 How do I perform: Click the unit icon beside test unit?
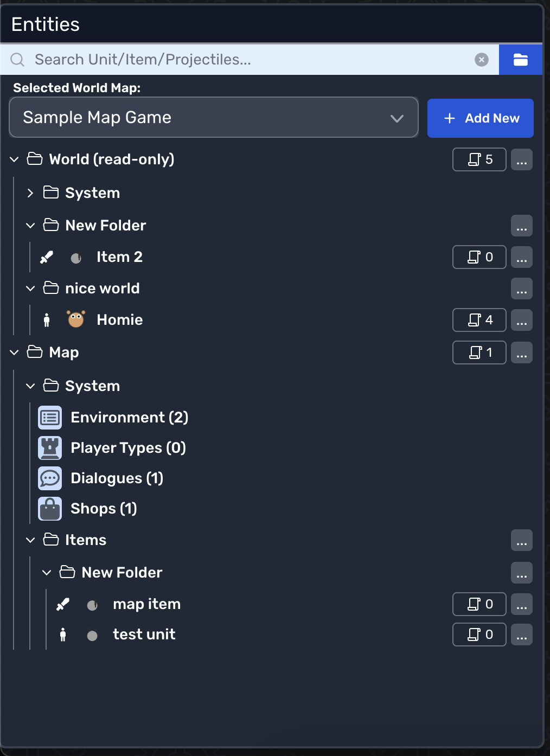[x=63, y=635]
